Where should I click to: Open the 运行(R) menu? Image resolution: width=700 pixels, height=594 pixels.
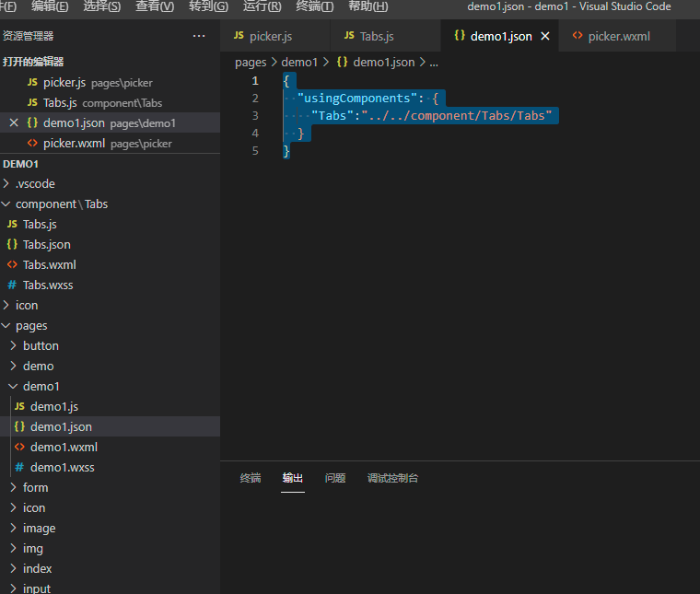(x=262, y=6)
